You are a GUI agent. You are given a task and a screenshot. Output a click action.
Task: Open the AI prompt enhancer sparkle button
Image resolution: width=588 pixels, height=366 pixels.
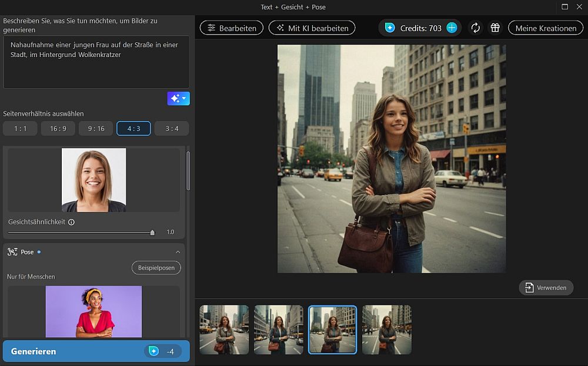tap(179, 99)
